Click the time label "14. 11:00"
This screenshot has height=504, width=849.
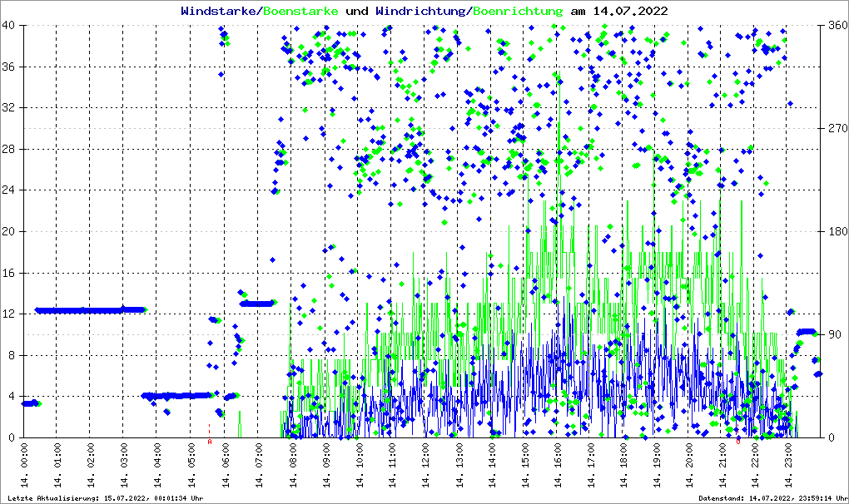tap(392, 465)
